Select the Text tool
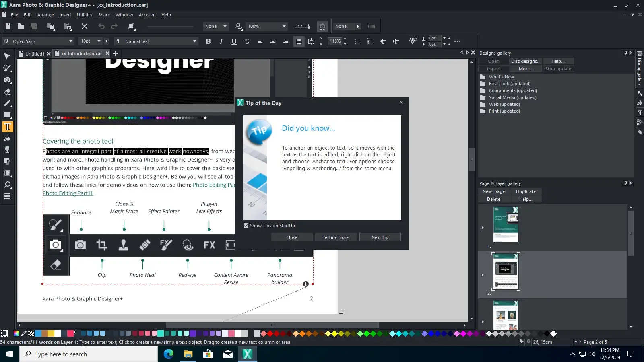 click(x=7, y=127)
